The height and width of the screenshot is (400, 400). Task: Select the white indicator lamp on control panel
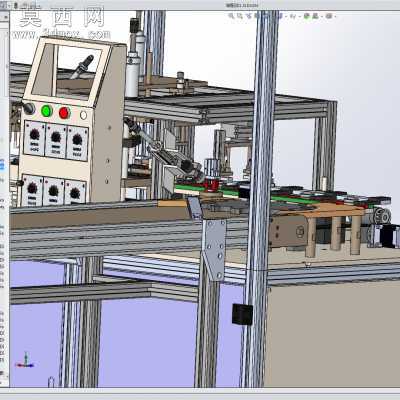click(x=83, y=115)
